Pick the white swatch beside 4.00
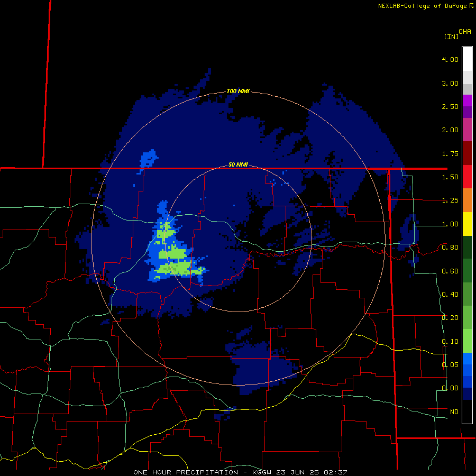This screenshot has height=476, width=476. tap(467, 59)
